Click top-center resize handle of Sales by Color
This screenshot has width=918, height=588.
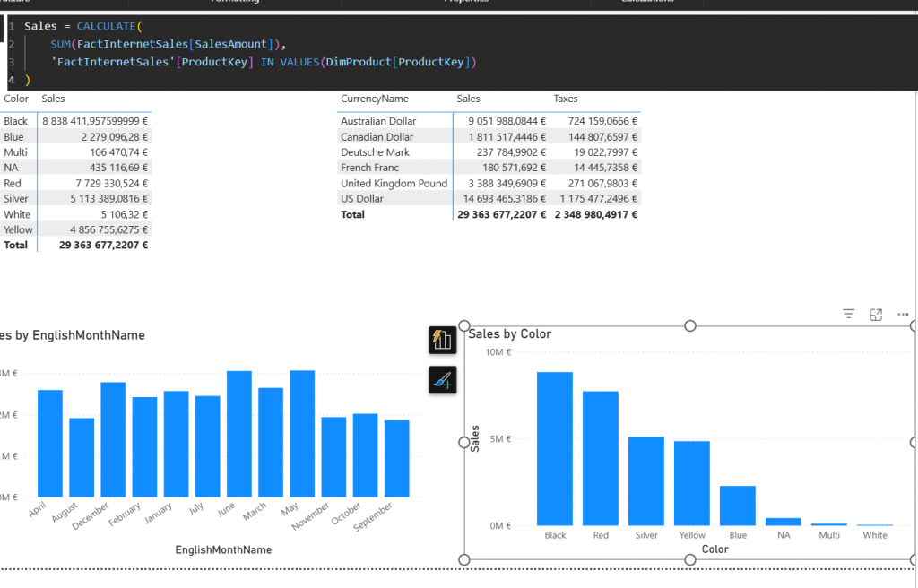690,325
